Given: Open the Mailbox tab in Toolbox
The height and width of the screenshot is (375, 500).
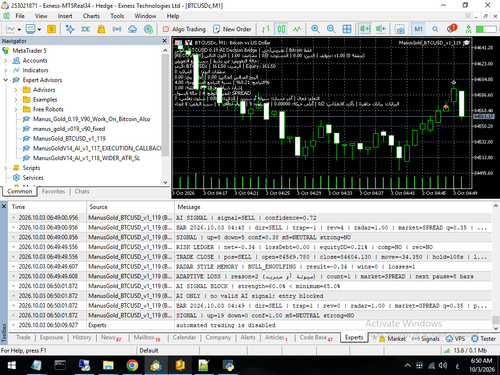Looking at the screenshot, I should 147,338.
